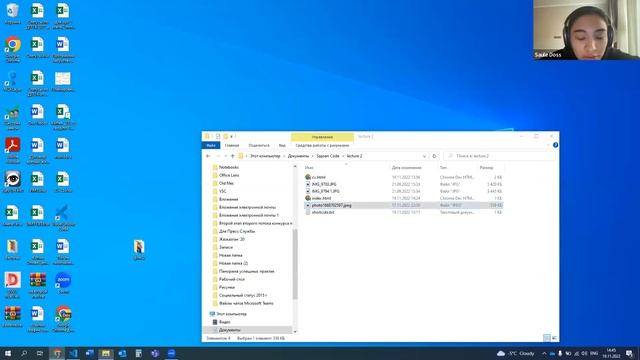Screen dimensions: 640x360
Task: Go up one folder level in Explorer
Action: point(233,156)
